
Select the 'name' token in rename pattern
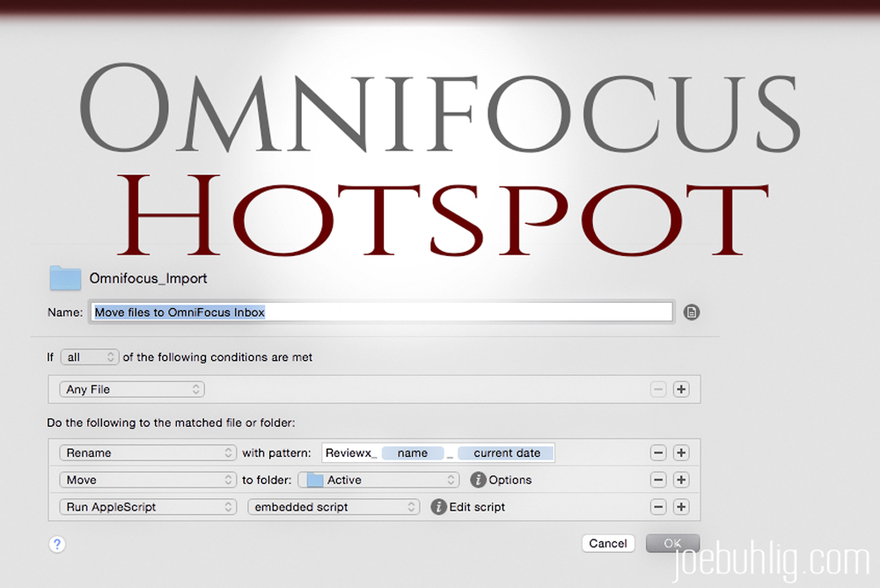[x=413, y=452]
